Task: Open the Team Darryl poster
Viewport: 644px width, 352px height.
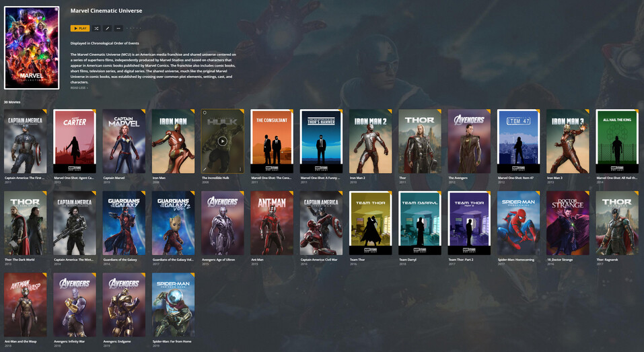Action: tap(420, 223)
